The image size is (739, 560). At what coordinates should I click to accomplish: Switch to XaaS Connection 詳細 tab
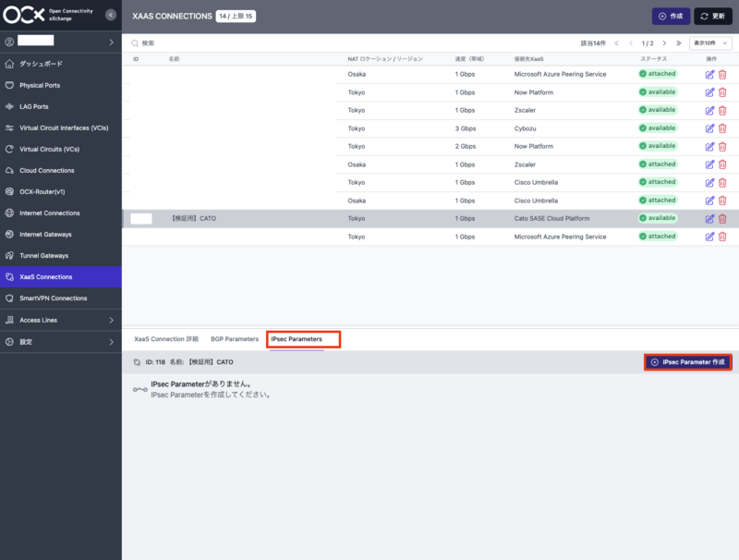166,339
